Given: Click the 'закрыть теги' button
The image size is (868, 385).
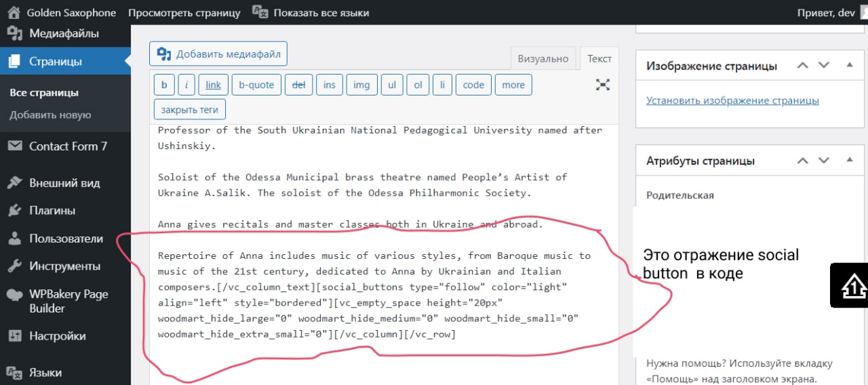Looking at the screenshot, I should point(190,109).
